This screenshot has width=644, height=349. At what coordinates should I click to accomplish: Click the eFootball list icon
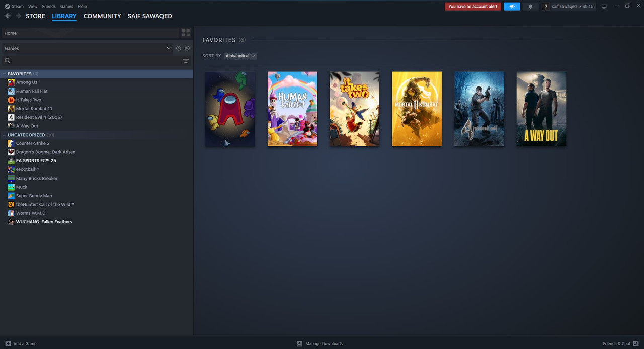(11, 169)
